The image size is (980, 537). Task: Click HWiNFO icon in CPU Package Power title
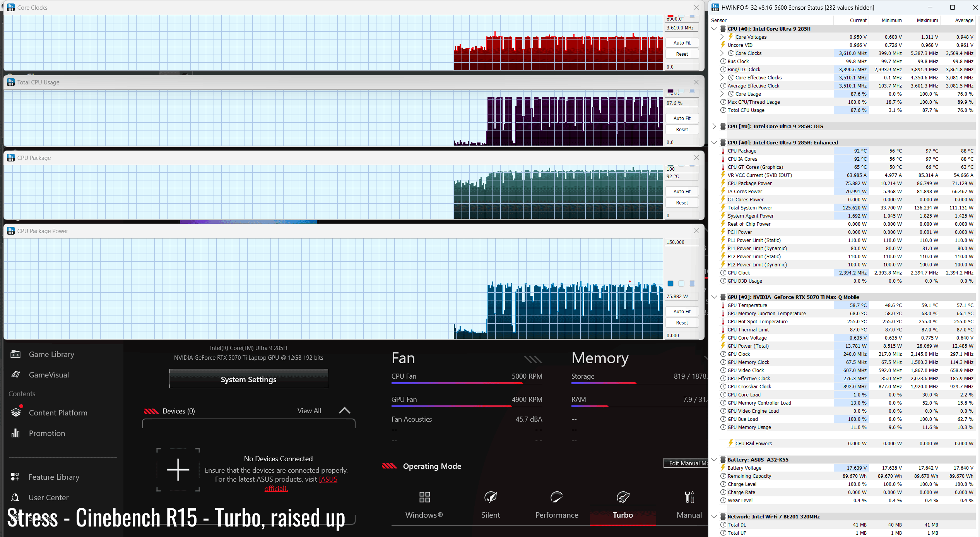11,231
